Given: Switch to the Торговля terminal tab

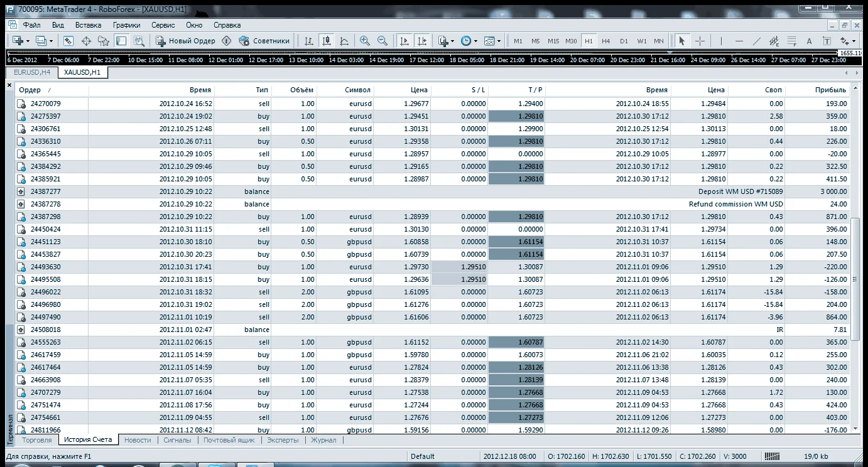Looking at the screenshot, I should pos(36,440).
